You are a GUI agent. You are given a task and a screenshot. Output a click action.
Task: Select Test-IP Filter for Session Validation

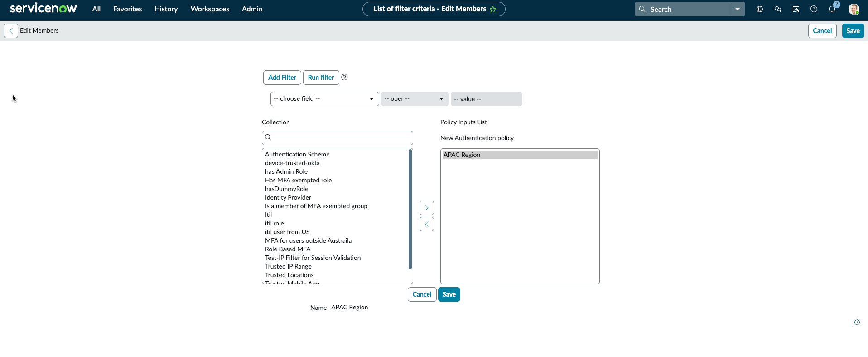[x=336, y=258]
